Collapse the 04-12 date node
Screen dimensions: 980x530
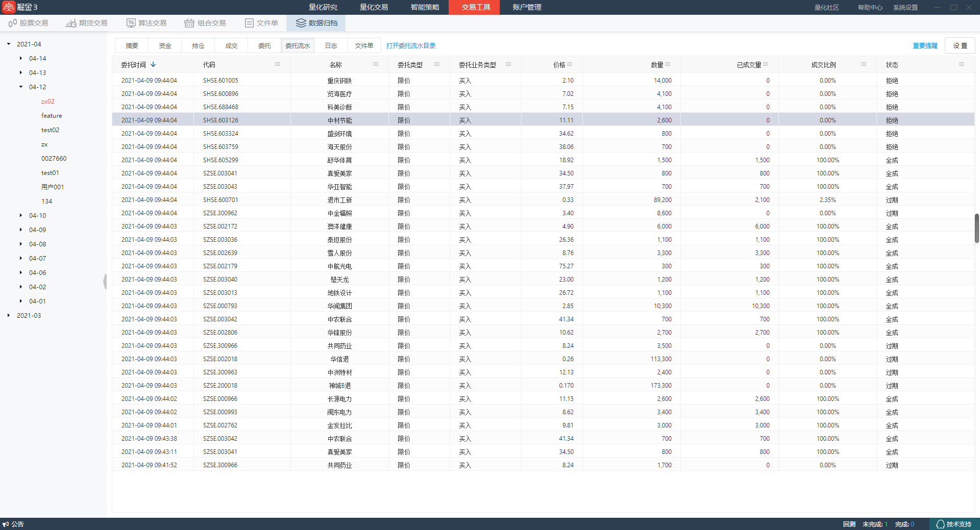(21, 87)
